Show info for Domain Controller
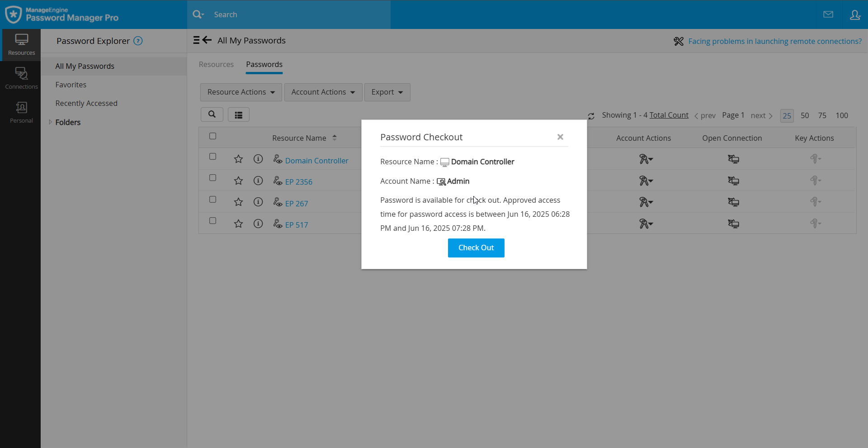 pos(258,159)
